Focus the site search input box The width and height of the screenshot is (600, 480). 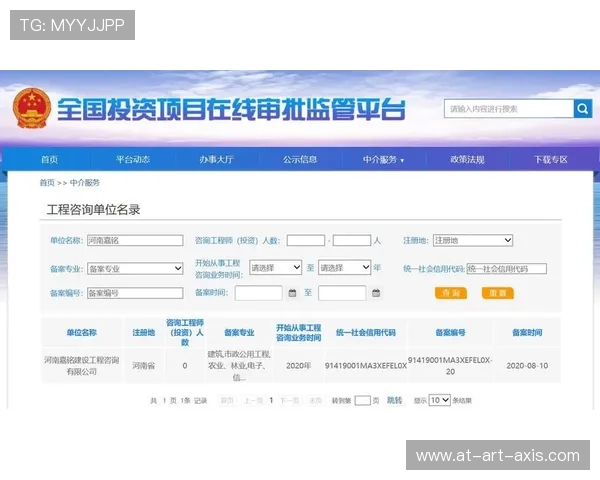(509, 109)
